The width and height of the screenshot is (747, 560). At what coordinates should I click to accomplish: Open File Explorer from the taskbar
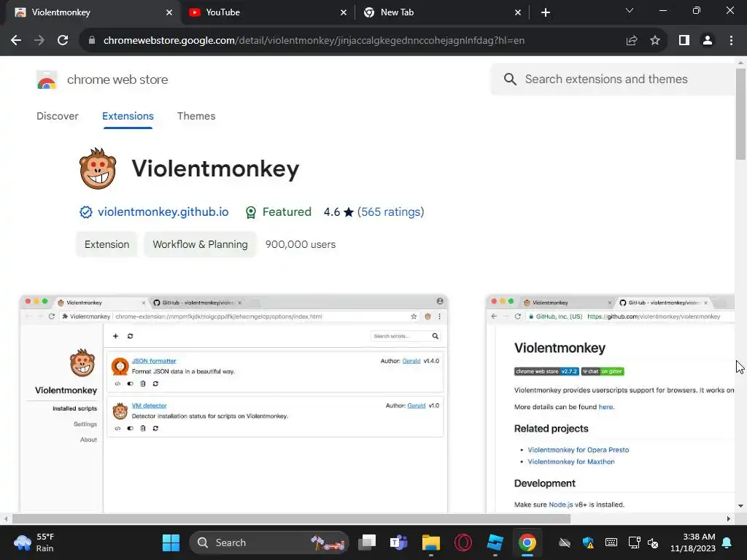click(430, 542)
